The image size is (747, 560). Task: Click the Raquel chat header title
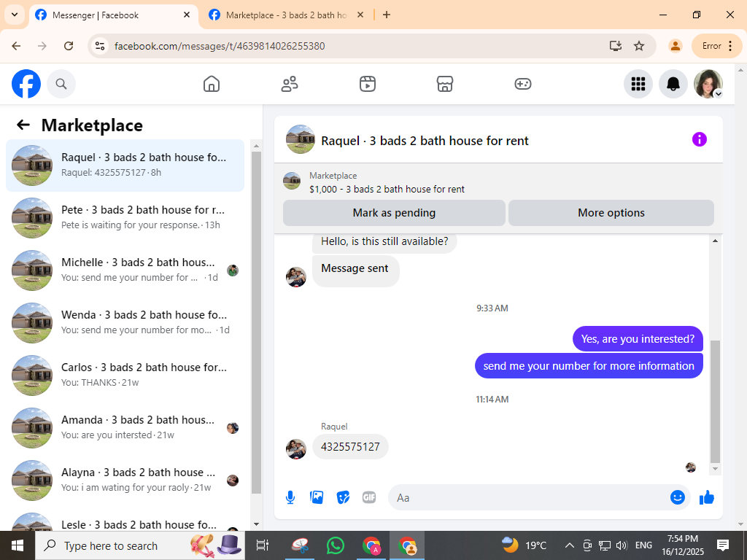425,141
